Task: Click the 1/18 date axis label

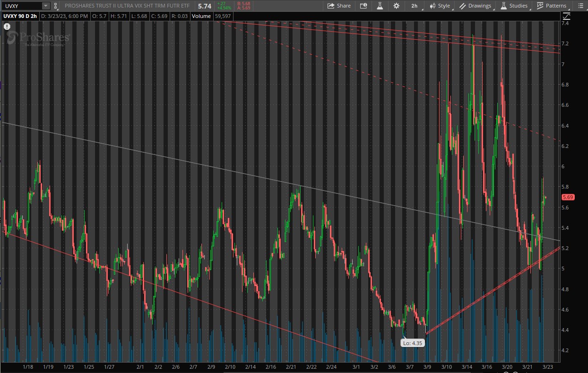Action: 27,367
